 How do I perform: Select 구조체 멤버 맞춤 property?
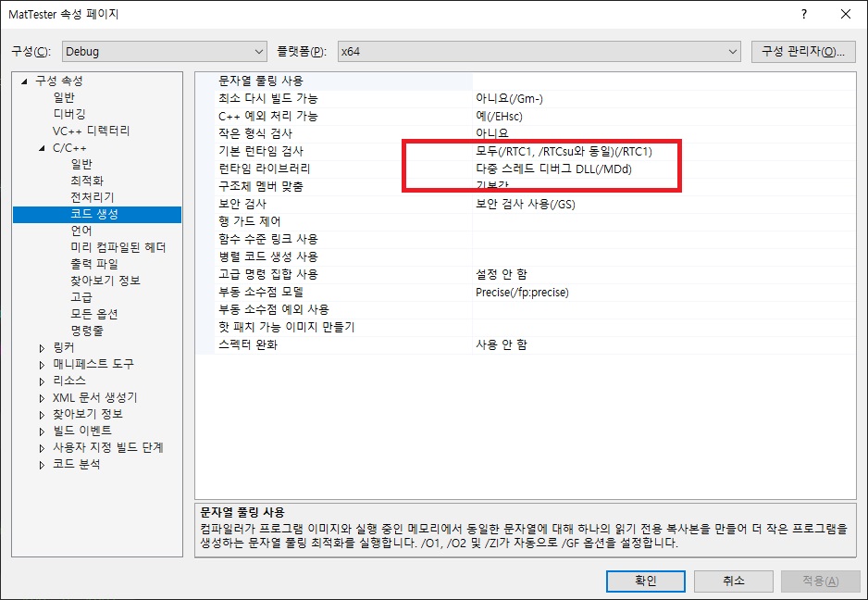pos(261,187)
